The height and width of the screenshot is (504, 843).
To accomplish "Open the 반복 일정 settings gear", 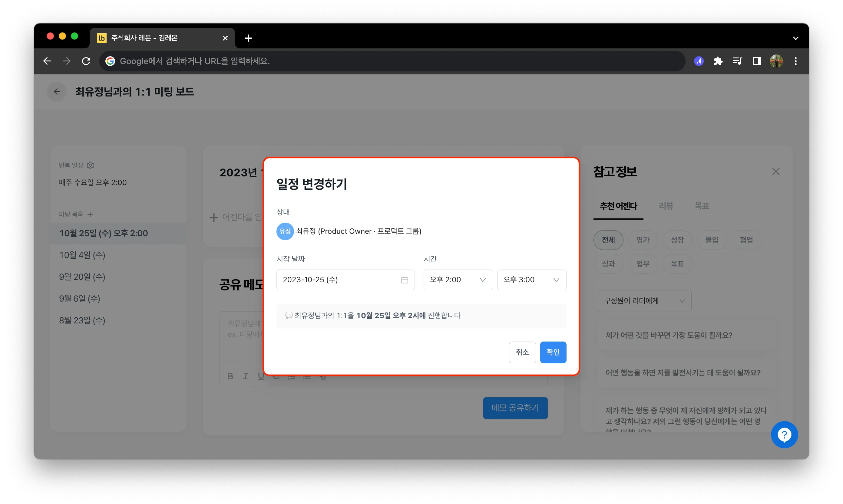I will point(91,165).
